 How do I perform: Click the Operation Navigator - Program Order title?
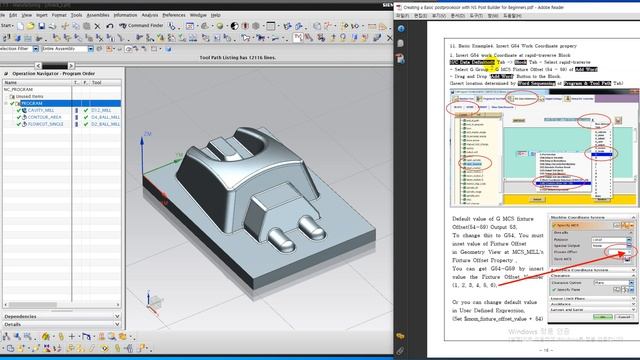(x=53, y=73)
